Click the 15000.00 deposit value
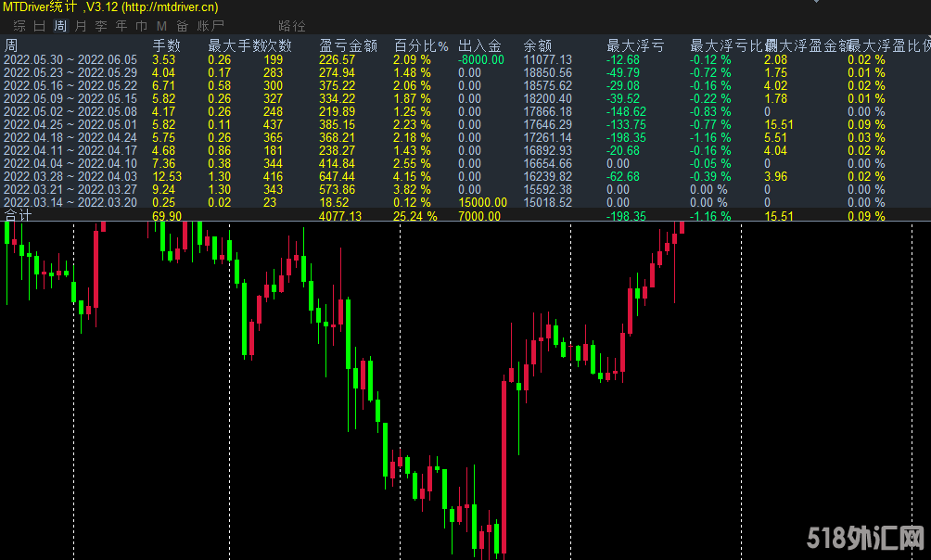This screenshot has height=560, width=931. 482,202
